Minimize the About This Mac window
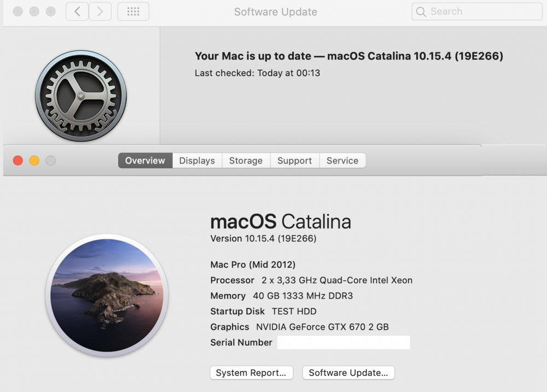This screenshot has width=547, height=392. pyautogui.click(x=34, y=160)
